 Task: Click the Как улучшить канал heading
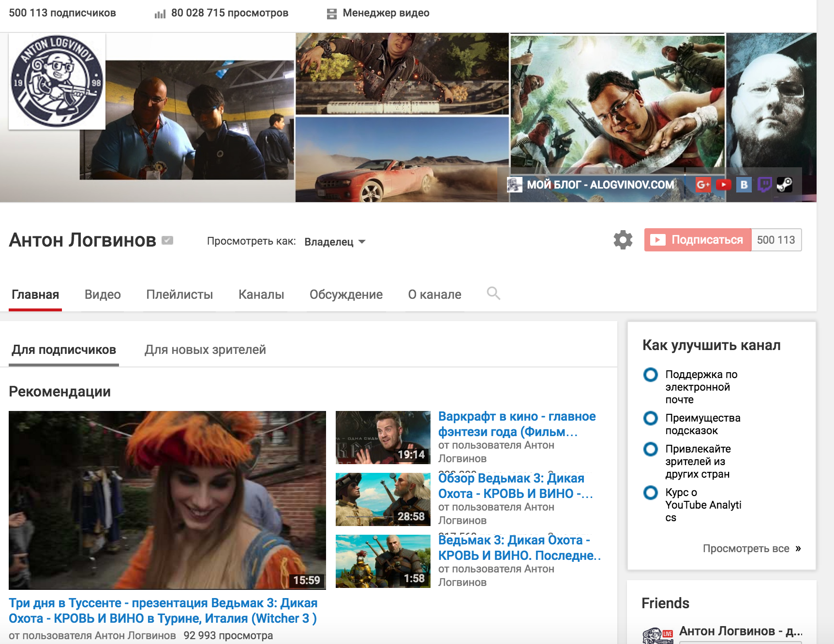712,345
